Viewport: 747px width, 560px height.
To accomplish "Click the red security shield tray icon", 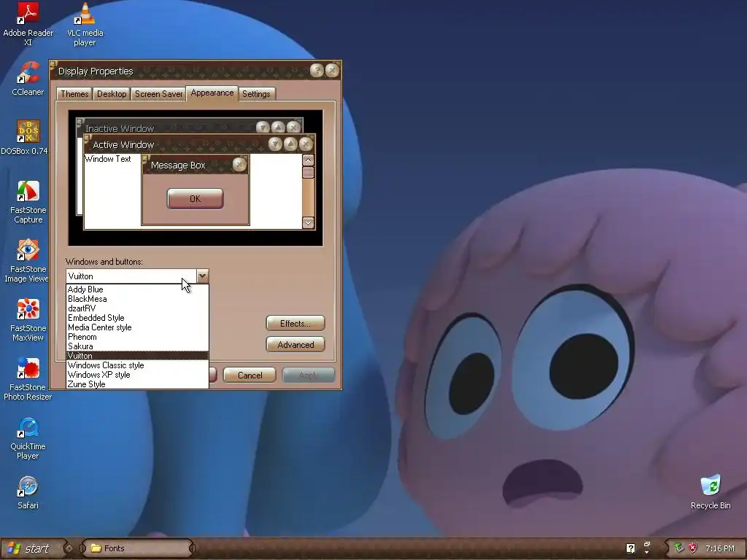I will [693, 548].
